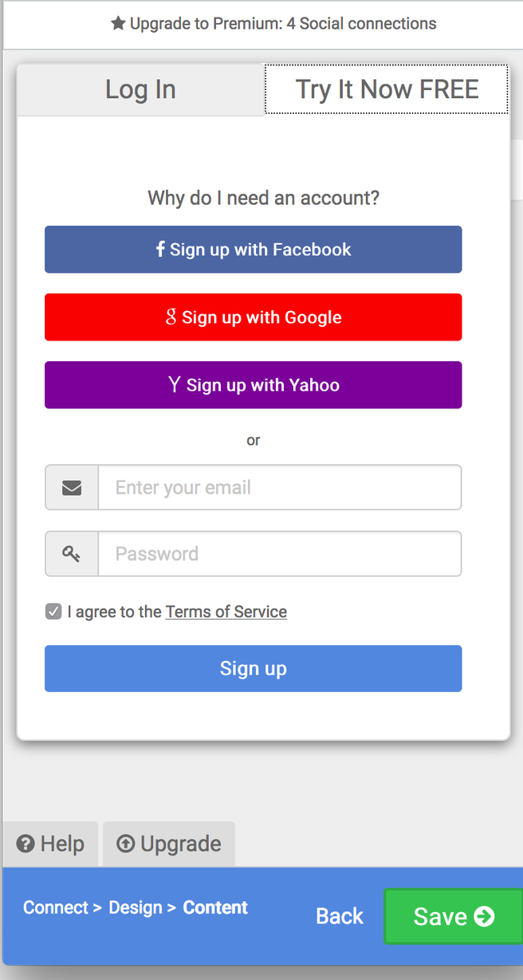Viewport: 523px width, 980px height.
Task: Click the envelope icon beside email field
Action: pyautogui.click(x=72, y=487)
